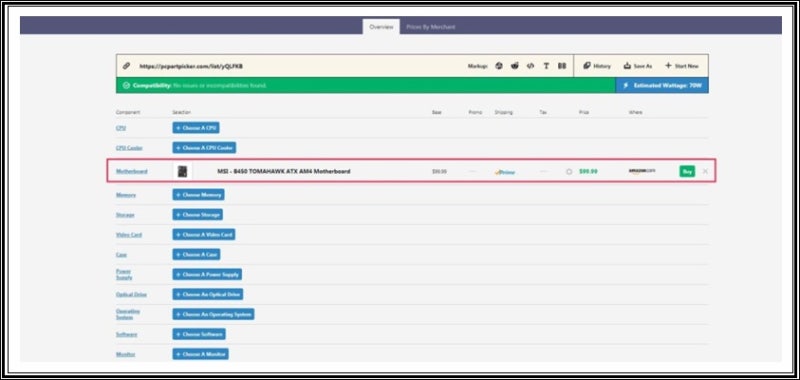Remove the MSI B450 TOMAHAWK motherboard
Image resolution: width=800 pixels, height=380 pixels.
point(705,171)
